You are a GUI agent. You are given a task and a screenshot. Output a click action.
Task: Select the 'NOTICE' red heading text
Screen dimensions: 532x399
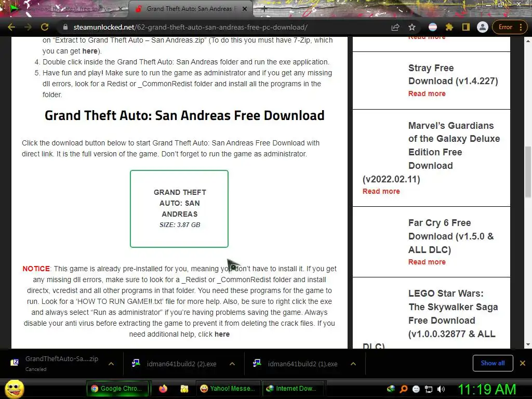(36, 269)
